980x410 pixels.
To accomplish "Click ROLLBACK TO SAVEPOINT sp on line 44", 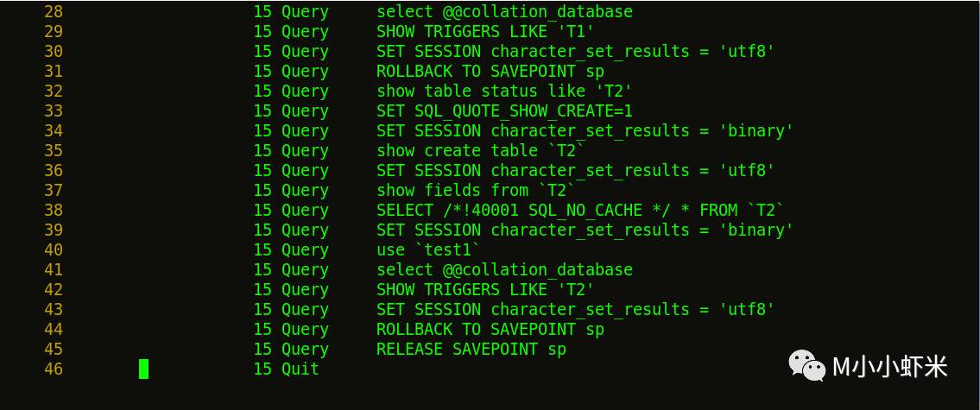I will (x=490, y=329).
